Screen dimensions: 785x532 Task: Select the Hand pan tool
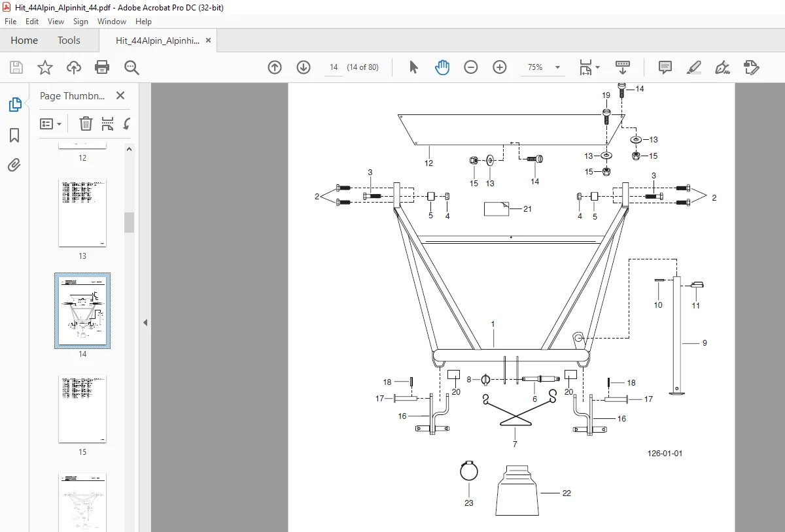pyautogui.click(x=442, y=67)
